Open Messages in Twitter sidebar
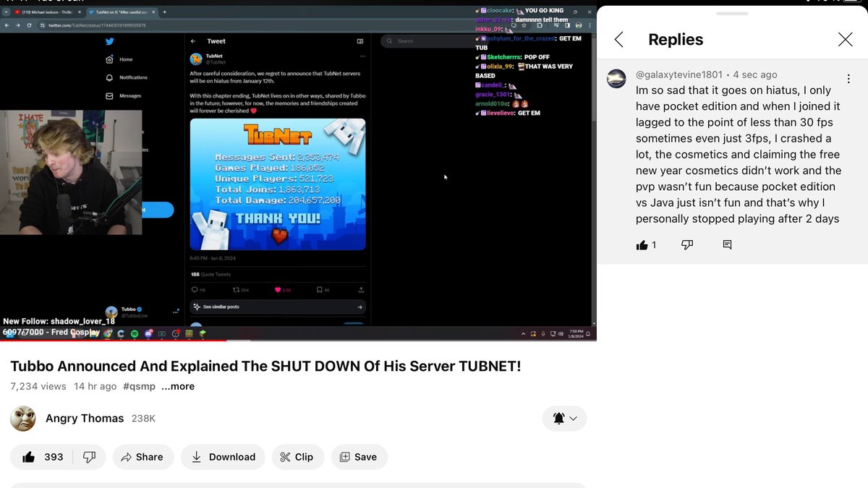The width and height of the screenshot is (868, 488). click(124, 95)
